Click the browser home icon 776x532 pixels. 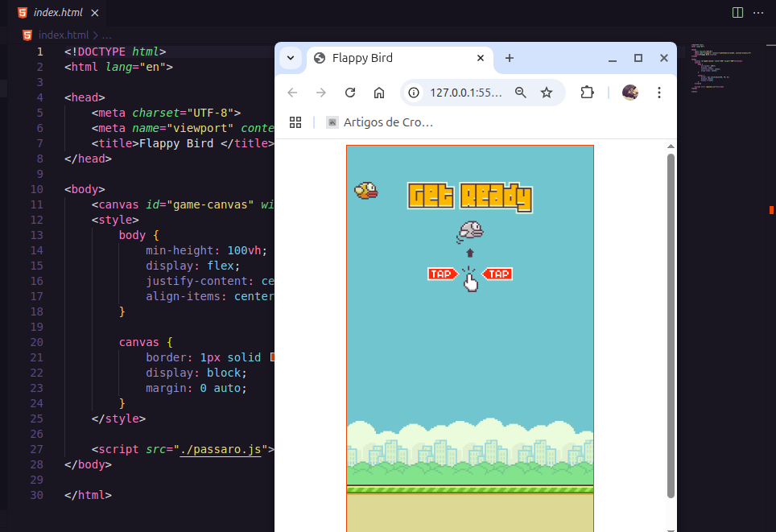379,93
